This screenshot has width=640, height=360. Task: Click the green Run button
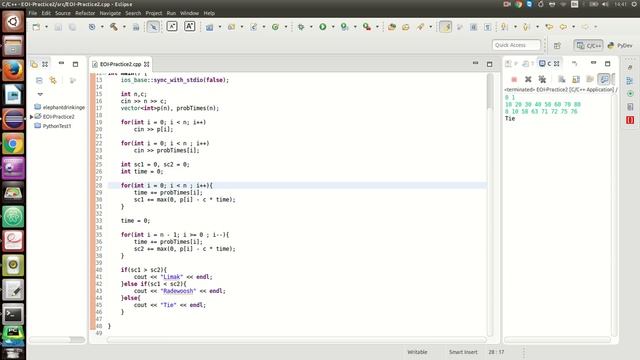[323, 27]
